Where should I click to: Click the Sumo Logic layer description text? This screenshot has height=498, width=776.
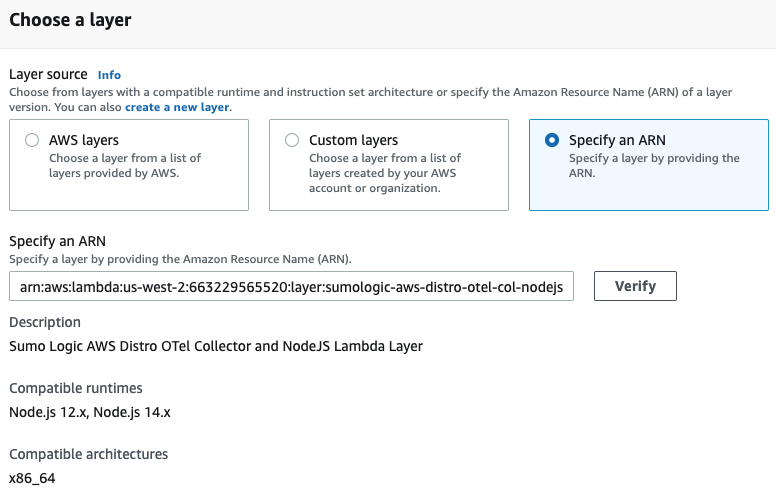pyautogui.click(x=215, y=347)
